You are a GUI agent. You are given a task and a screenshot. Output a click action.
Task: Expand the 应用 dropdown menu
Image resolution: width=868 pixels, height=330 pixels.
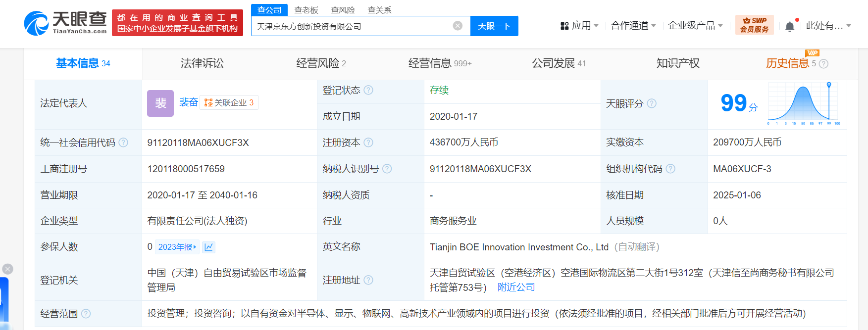point(579,26)
